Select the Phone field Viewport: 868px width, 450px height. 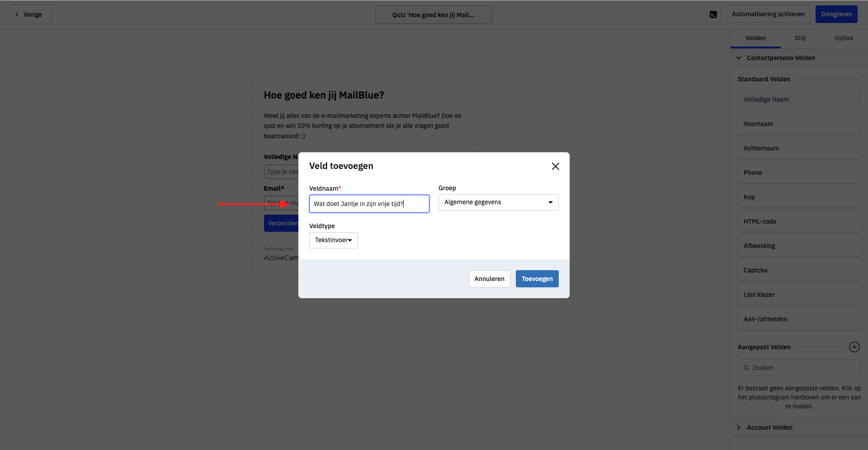pyautogui.click(x=799, y=173)
